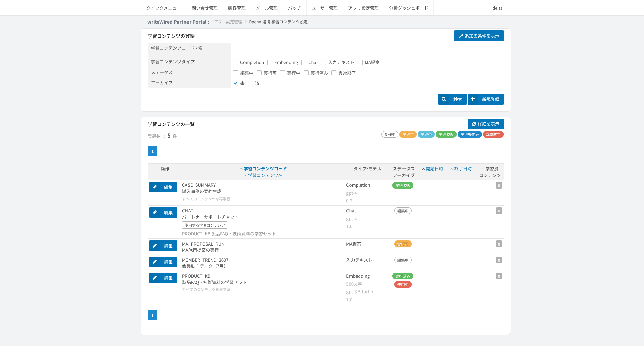Click すべてのコンテンツを再学習 under PRODUCT_KB
644x346 pixels.
click(x=206, y=290)
